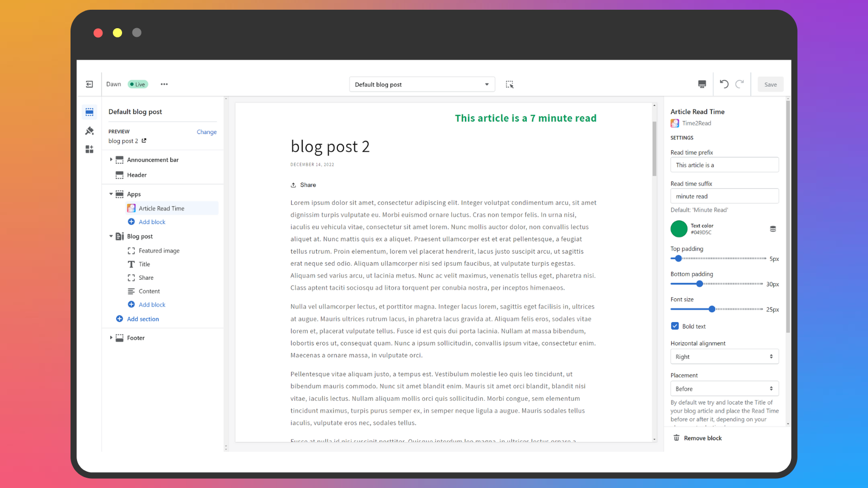Collapse the Blog post section
Screen dimensions: 868x488
coord(111,236)
